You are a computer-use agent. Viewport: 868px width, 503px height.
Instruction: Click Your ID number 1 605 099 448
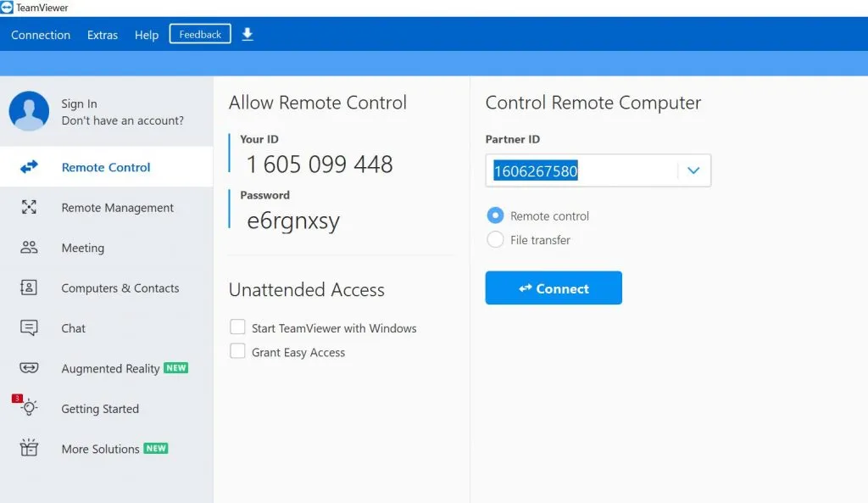click(320, 164)
